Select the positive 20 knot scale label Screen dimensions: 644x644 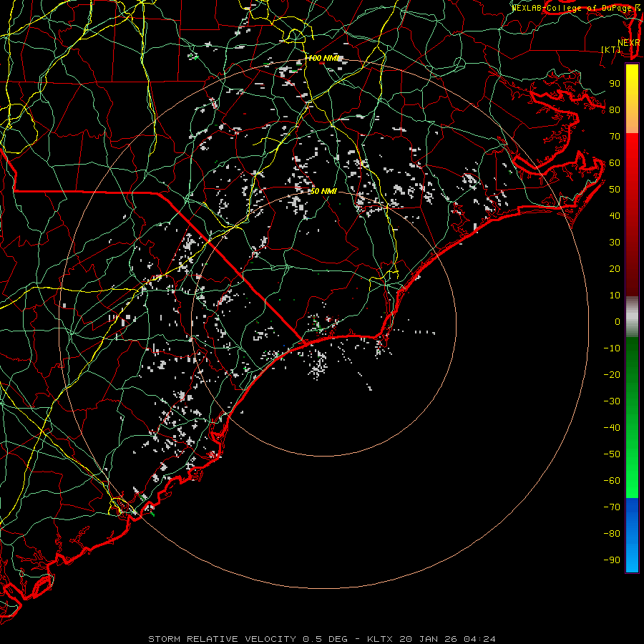coord(615,269)
